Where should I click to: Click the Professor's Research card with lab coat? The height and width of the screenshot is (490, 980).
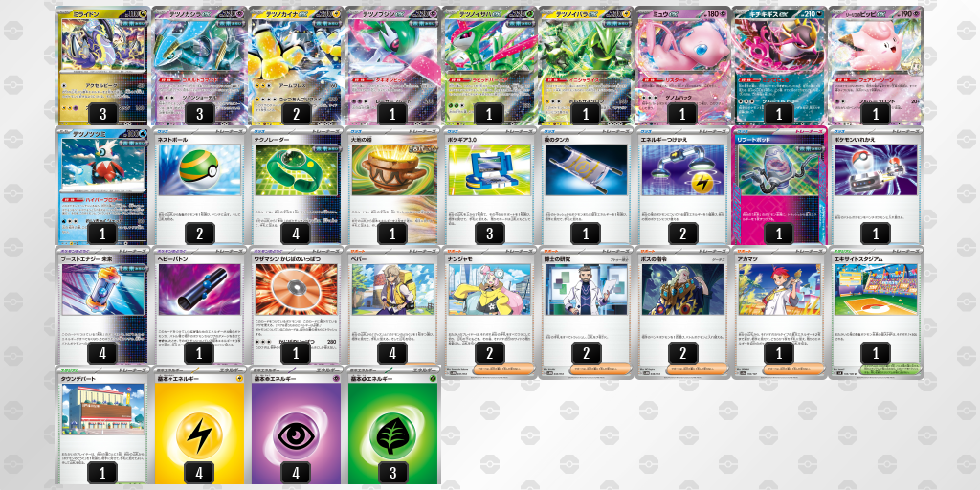[x=586, y=313]
